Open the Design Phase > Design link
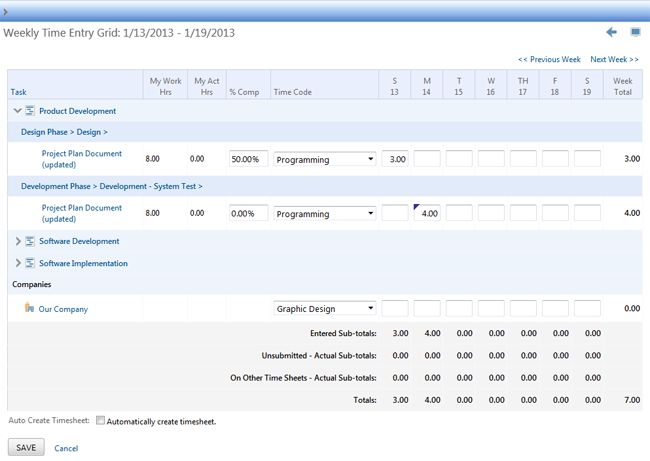 click(x=64, y=132)
